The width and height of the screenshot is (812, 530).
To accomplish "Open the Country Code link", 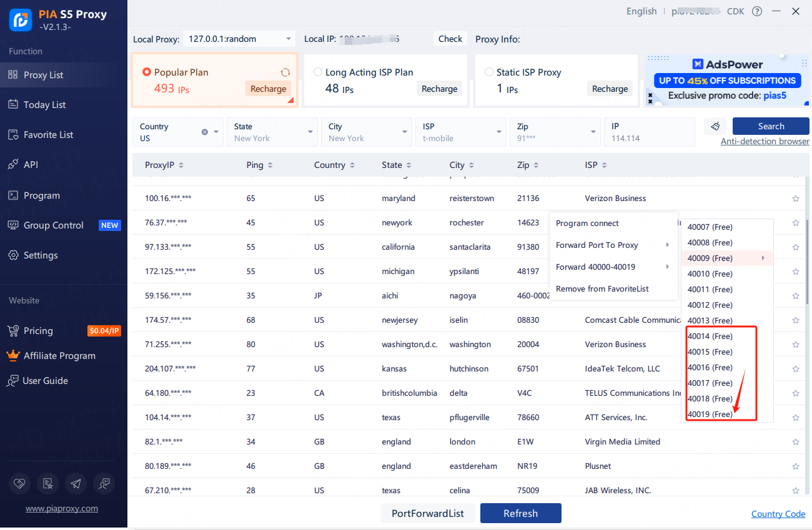I will click(x=778, y=514).
